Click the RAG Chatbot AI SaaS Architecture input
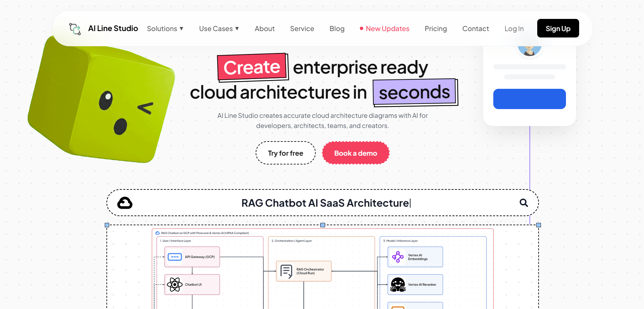The height and width of the screenshot is (309, 644). [x=322, y=203]
